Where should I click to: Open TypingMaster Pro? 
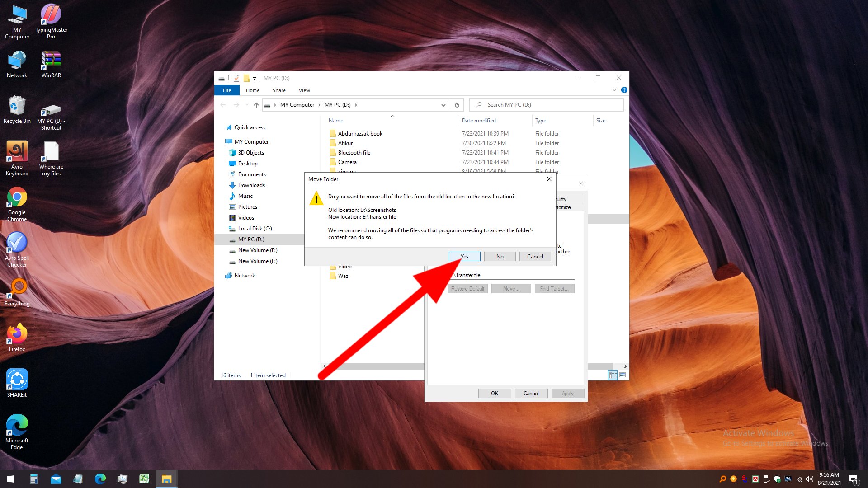(50, 15)
